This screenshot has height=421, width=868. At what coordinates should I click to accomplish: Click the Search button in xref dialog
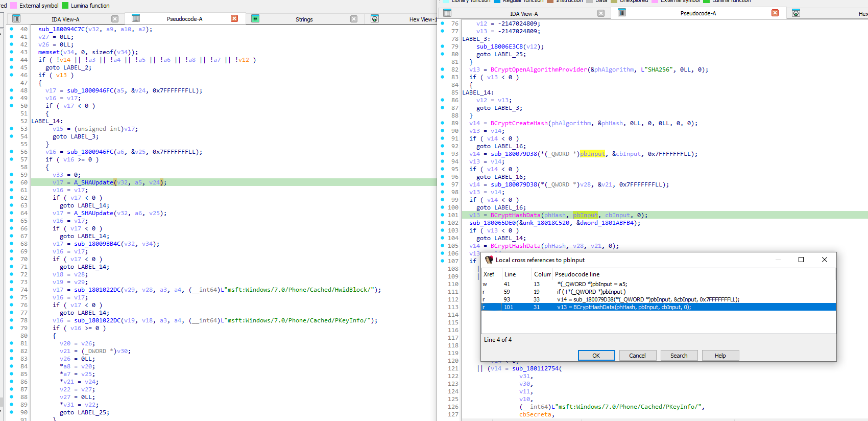pyautogui.click(x=679, y=356)
